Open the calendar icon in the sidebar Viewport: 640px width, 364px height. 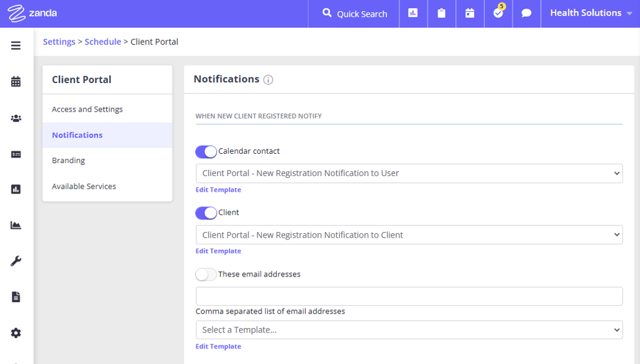click(16, 81)
